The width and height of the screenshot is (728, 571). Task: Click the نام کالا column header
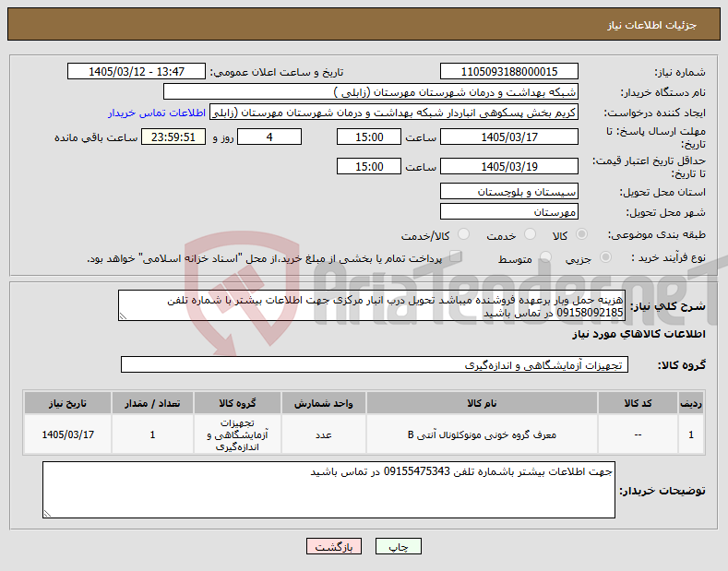click(482, 403)
